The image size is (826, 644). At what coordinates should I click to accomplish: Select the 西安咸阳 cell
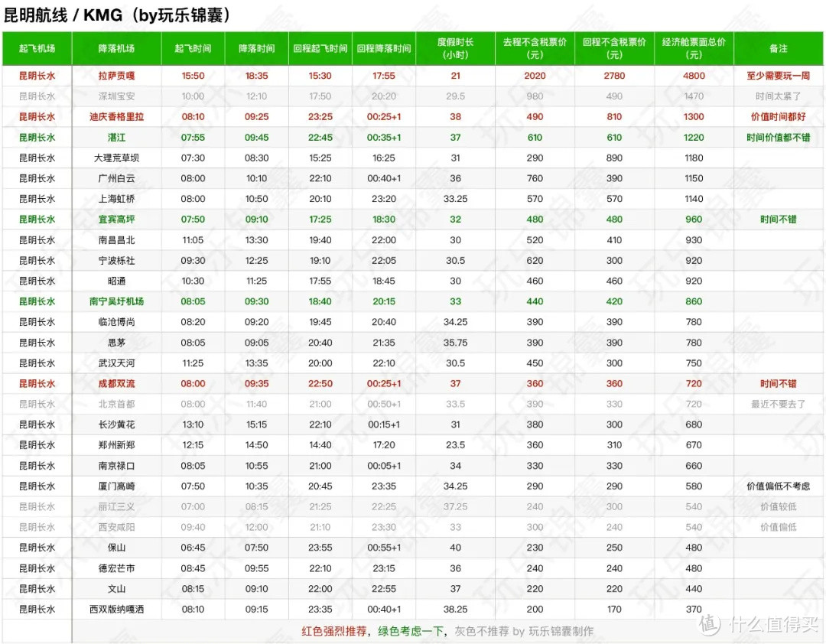tap(116, 528)
